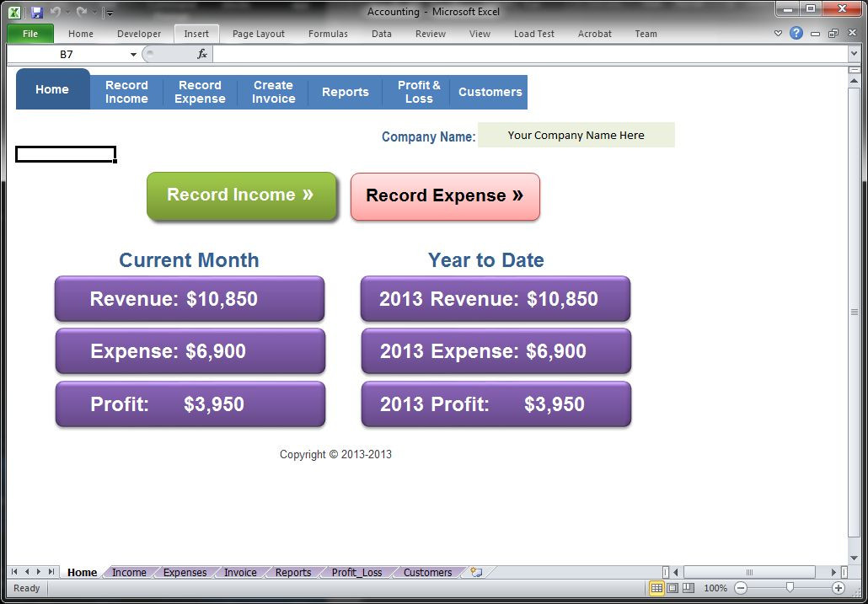This screenshot has width=868, height=604.
Task: Click inside the formula bar input
Action: 530,54
